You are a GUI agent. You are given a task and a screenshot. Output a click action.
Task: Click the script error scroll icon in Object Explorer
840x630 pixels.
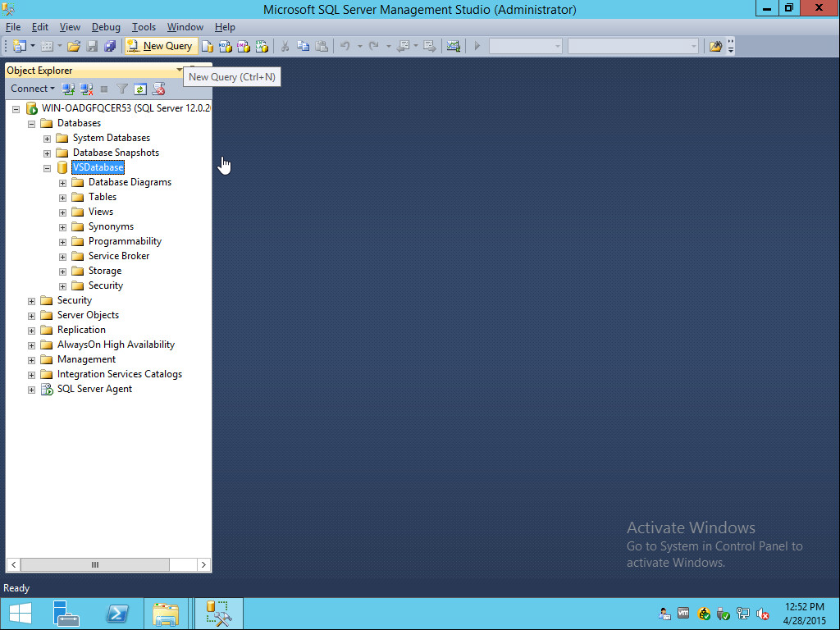pyautogui.click(x=158, y=89)
